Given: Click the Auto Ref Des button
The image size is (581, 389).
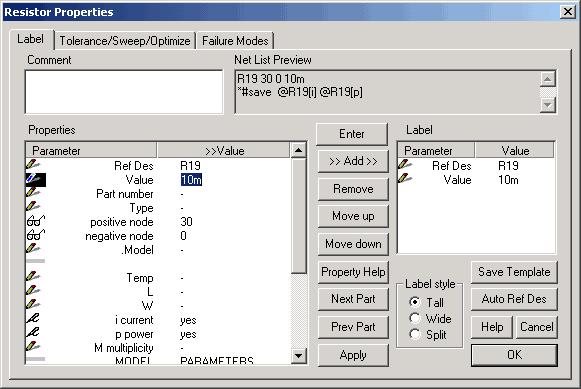Looking at the screenshot, I should (x=514, y=299).
